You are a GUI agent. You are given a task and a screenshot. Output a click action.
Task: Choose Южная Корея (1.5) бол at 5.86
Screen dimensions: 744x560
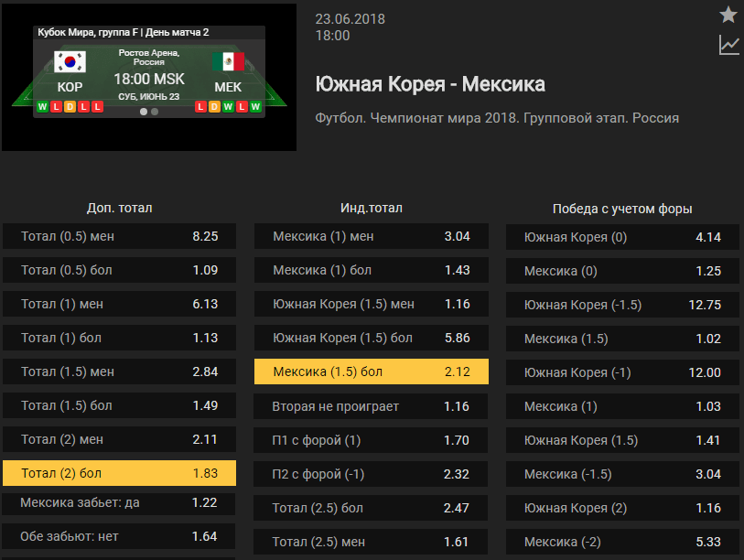click(x=372, y=338)
